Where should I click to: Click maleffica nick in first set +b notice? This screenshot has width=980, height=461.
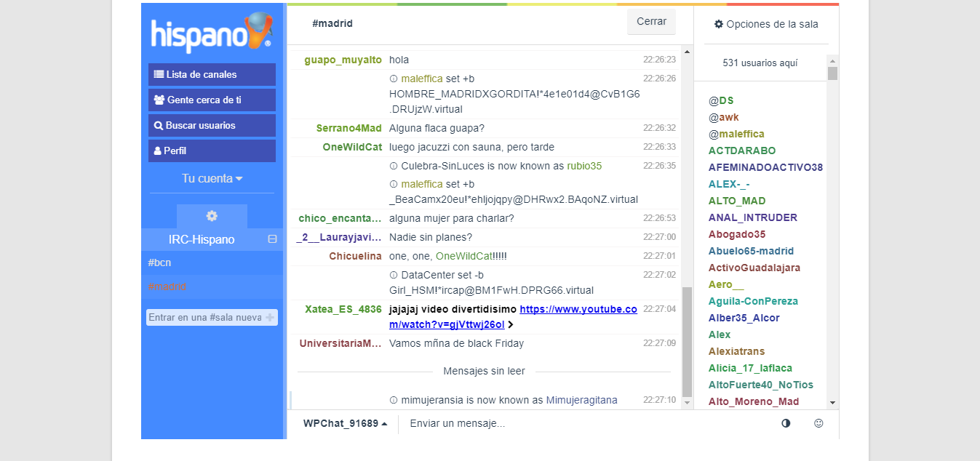(x=421, y=79)
